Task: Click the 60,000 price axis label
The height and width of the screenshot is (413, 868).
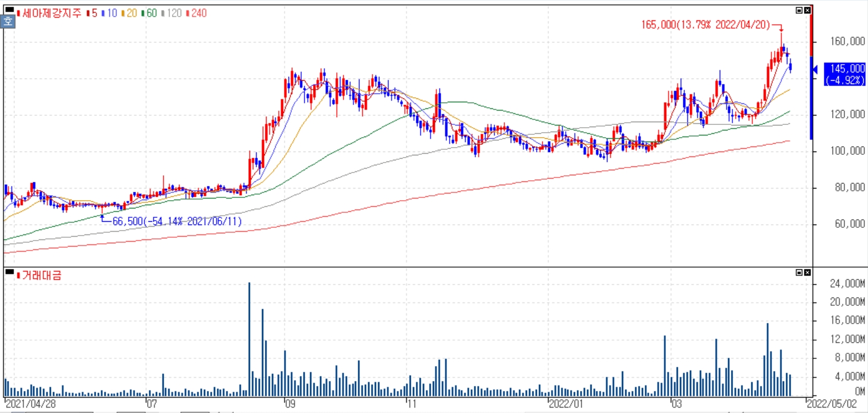Action: coord(850,224)
